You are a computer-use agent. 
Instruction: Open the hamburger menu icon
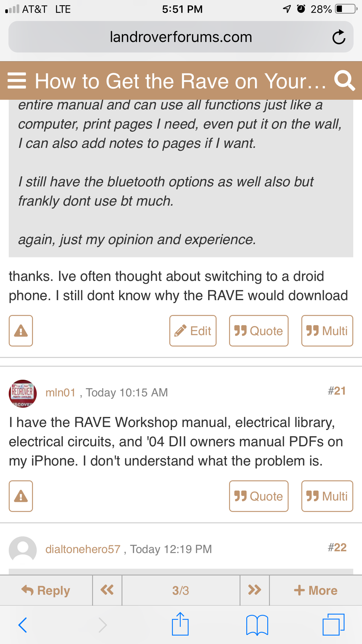(16, 81)
